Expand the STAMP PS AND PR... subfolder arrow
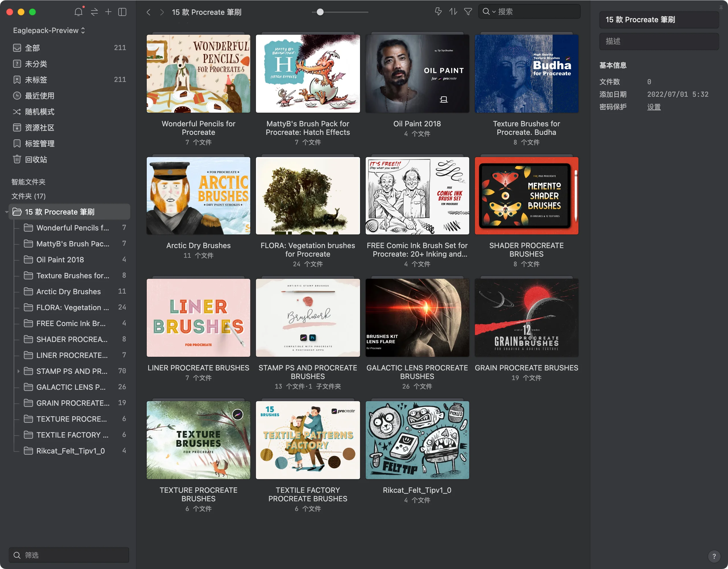The image size is (728, 569). (18, 371)
